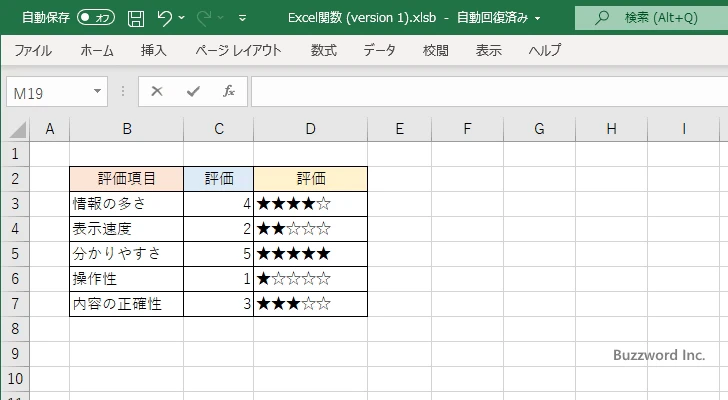
Task: Click the formula bar Cancel X icon
Action: [x=157, y=91]
